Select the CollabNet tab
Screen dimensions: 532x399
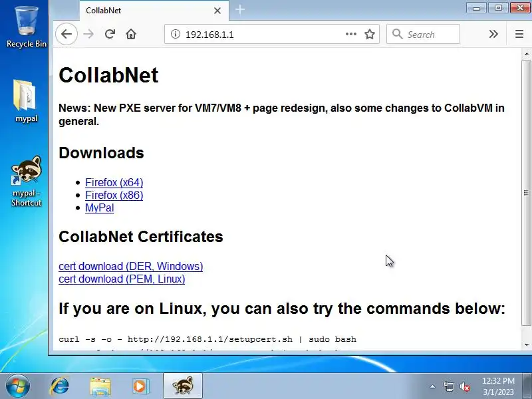[154, 11]
